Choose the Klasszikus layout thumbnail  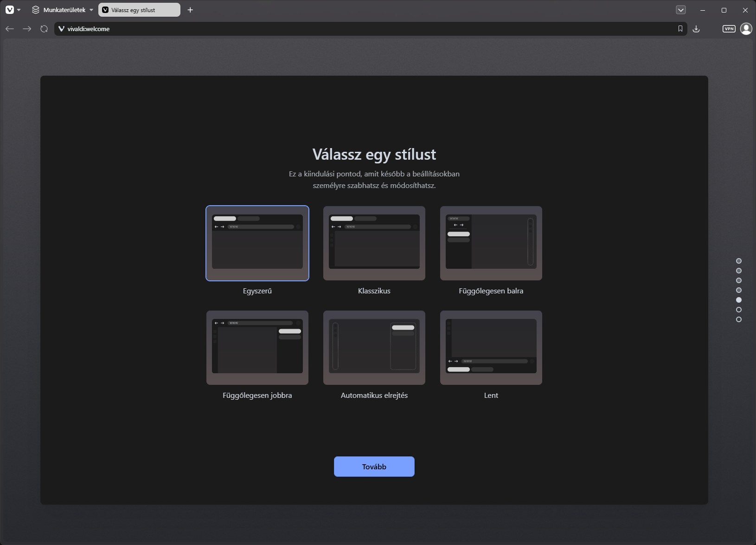374,243
